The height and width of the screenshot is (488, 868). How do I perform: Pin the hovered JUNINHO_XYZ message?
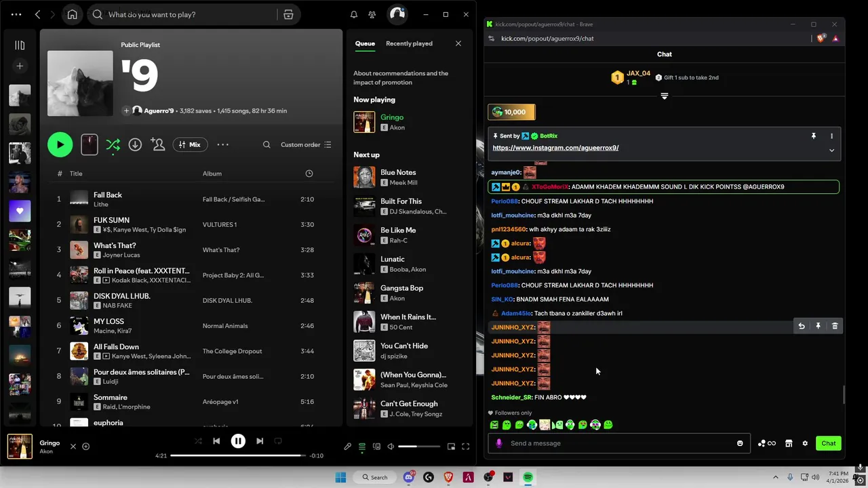coord(818,326)
